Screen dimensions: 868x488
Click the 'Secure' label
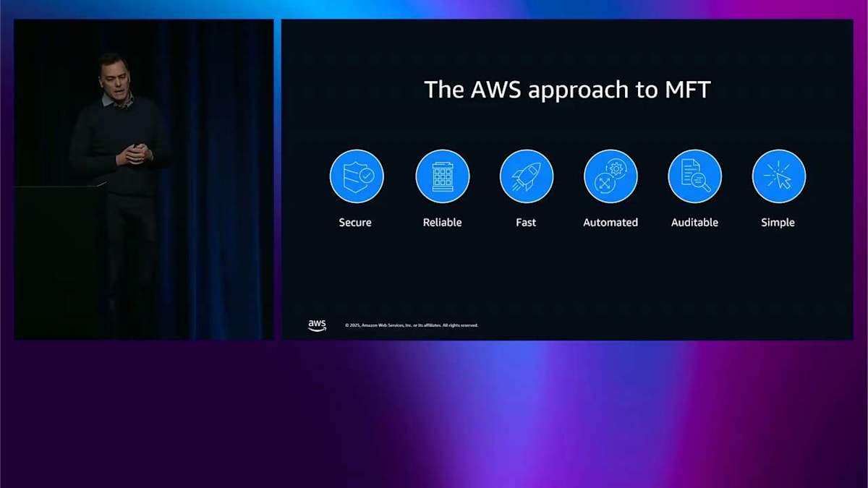(355, 223)
